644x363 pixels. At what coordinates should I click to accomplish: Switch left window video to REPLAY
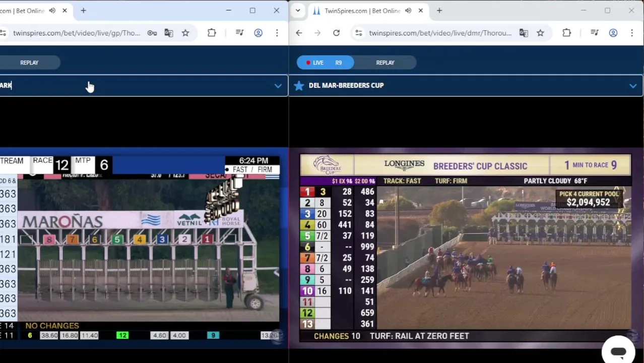tap(29, 63)
